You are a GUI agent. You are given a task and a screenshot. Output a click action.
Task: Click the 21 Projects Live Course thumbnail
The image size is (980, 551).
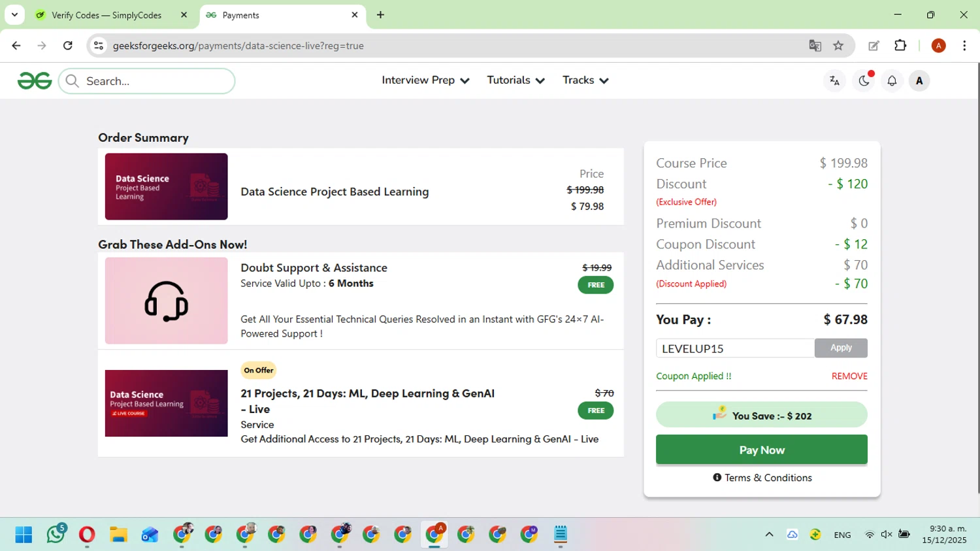167,403
